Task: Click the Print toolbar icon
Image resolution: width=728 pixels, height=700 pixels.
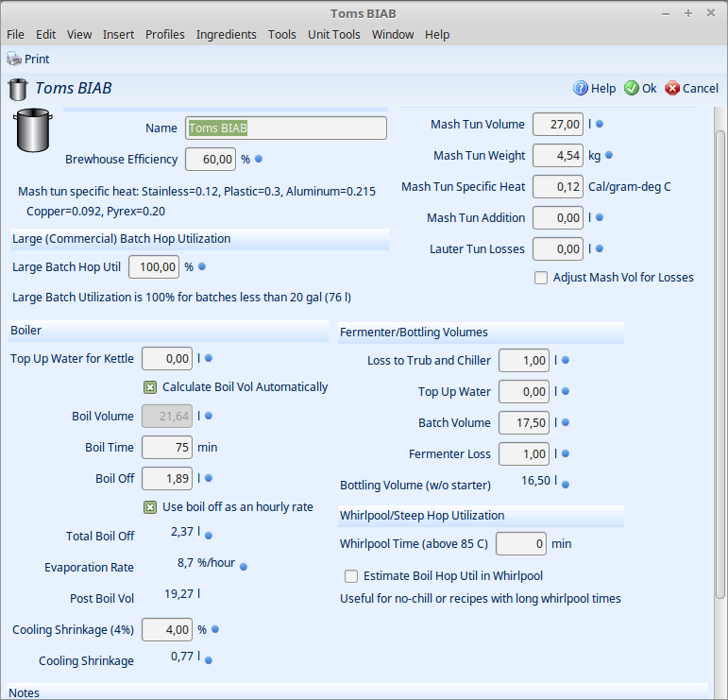Action: (x=14, y=59)
